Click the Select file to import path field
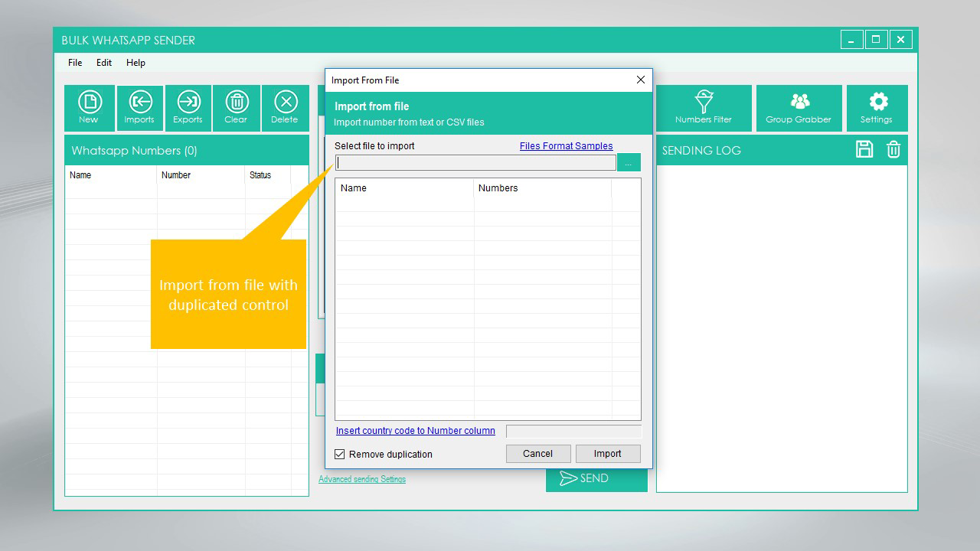 (475, 162)
